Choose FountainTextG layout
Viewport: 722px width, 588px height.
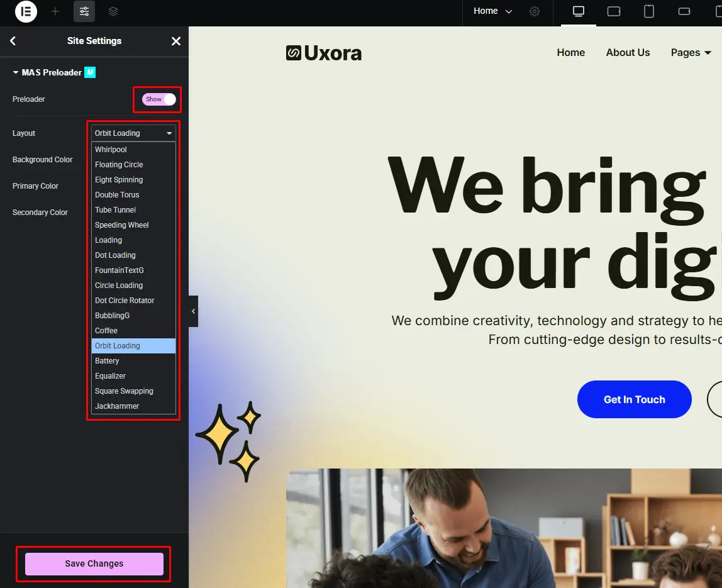pyautogui.click(x=133, y=270)
